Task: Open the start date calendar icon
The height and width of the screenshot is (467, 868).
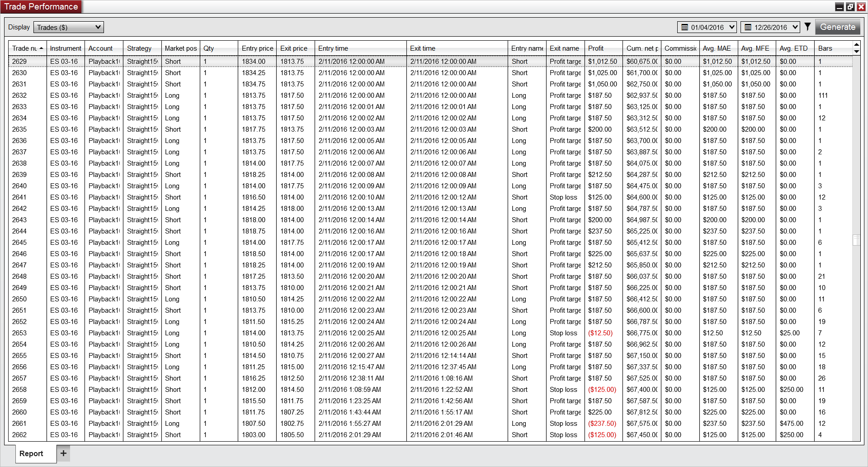Action: (x=684, y=28)
